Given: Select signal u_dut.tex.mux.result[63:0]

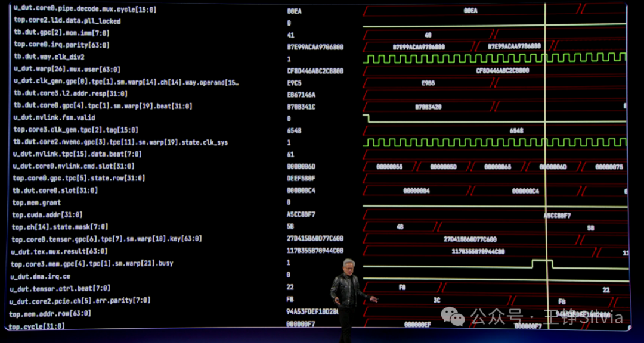Looking at the screenshot, I should pos(59,251).
